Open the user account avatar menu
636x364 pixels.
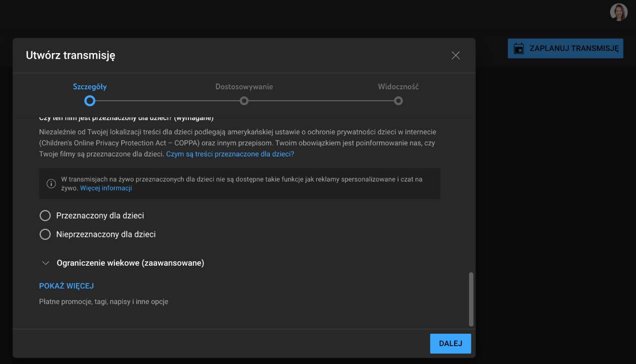coord(619,12)
